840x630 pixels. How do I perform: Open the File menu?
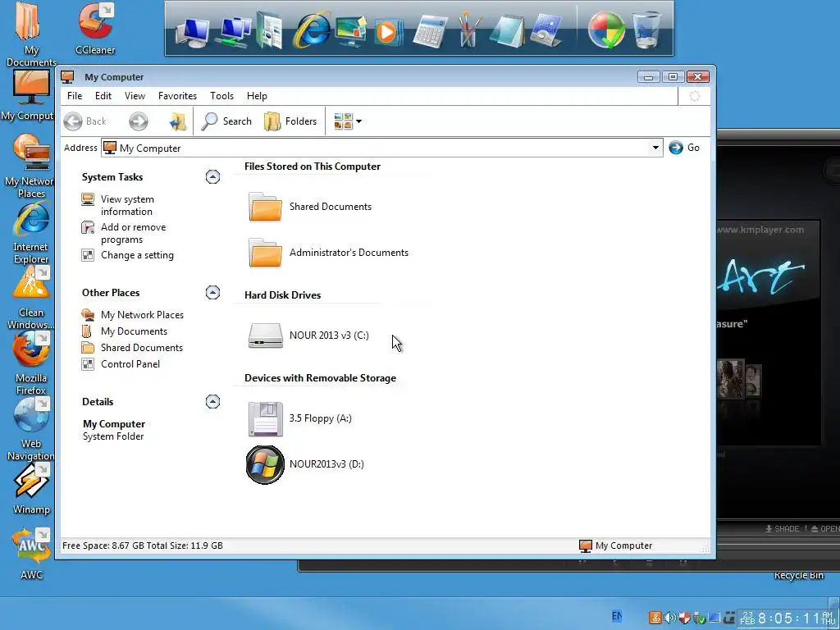tap(75, 96)
